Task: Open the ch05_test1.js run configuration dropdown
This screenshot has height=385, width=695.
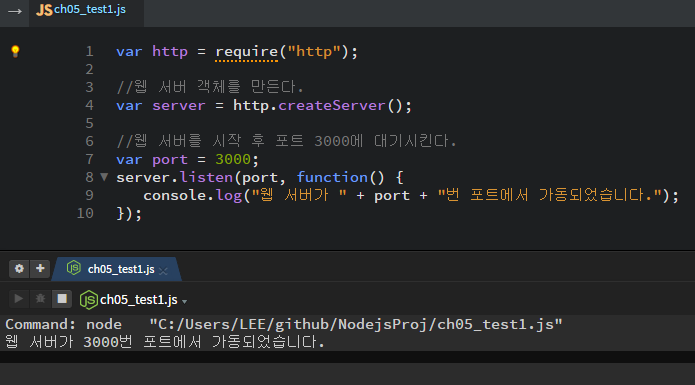Action: 185,301
